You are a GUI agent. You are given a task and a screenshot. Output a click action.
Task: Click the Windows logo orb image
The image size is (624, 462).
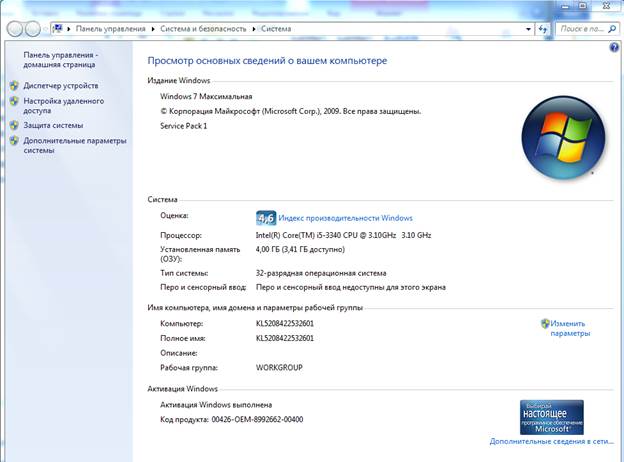pyautogui.click(x=564, y=137)
